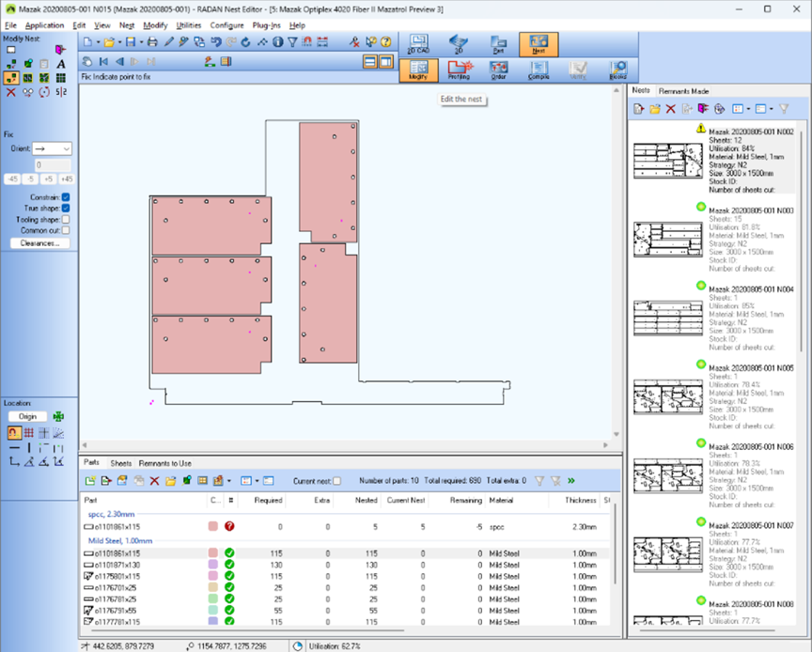This screenshot has height=652, width=812.
Task: Switch to the Remnants Made tab
Action: point(683,91)
